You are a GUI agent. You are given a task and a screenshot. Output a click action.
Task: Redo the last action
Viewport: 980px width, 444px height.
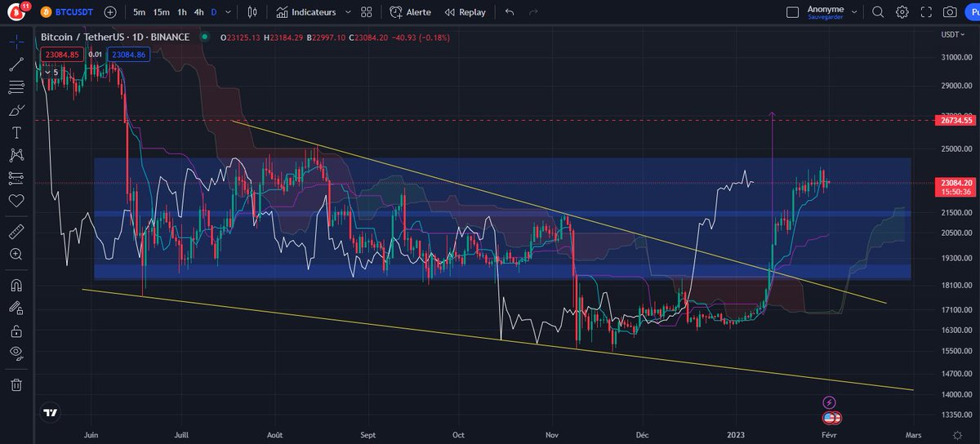click(x=534, y=12)
